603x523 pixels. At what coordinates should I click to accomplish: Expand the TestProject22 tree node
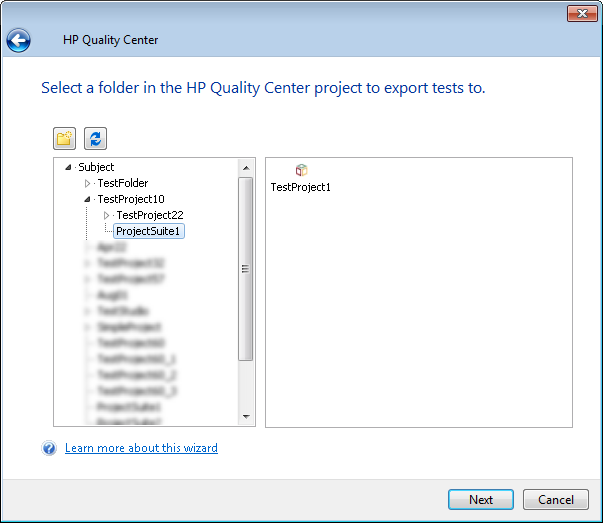pos(107,215)
